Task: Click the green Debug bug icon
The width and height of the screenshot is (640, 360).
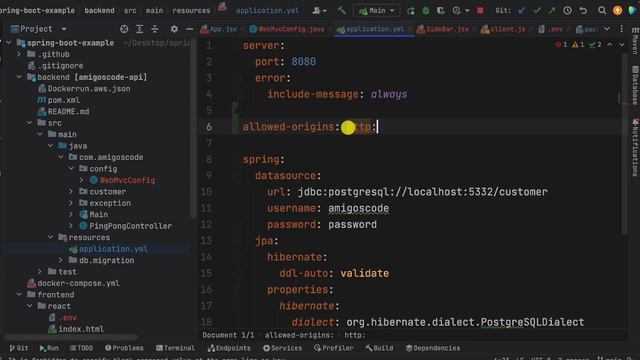Action: click(426, 11)
